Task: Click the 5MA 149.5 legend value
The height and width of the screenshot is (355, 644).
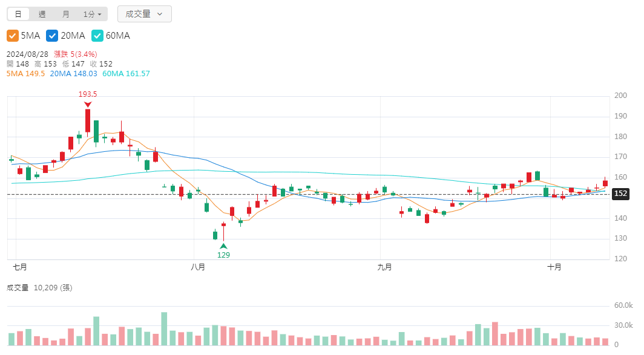Action: (25, 74)
